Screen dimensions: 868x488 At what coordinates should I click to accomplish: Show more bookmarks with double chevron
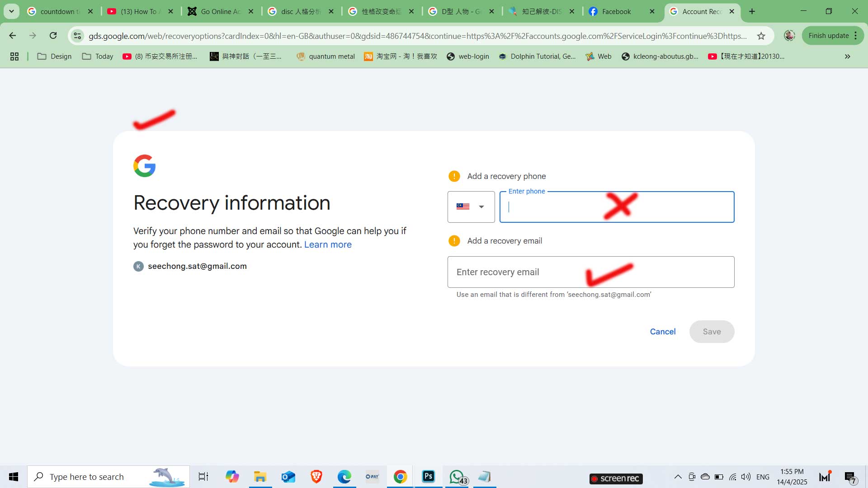pos(848,56)
